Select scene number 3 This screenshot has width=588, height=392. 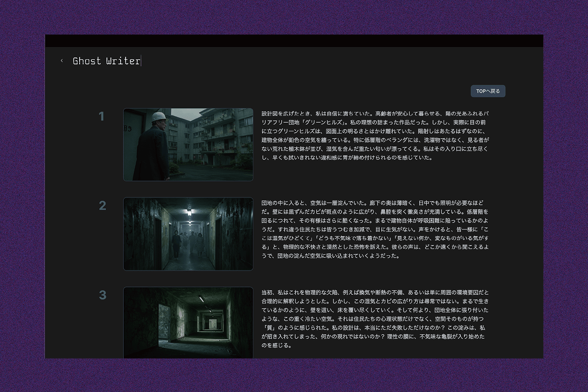[x=102, y=295]
